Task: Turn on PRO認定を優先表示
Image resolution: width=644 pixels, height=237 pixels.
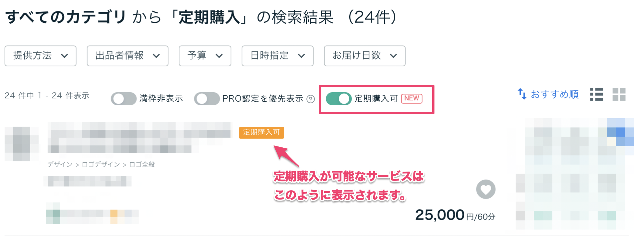Action: [208, 99]
